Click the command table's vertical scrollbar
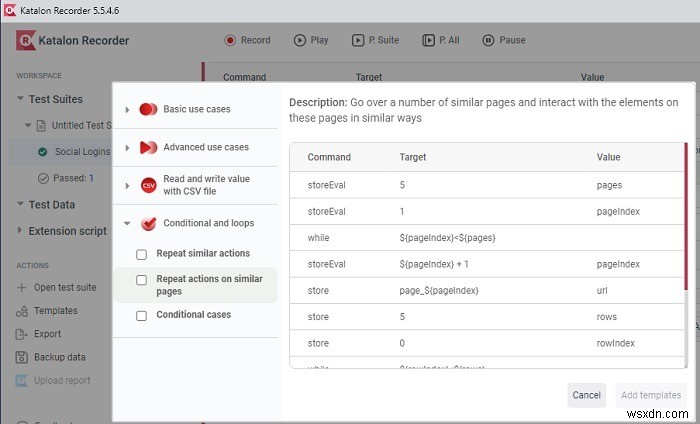The image size is (700, 424). [x=686, y=250]
